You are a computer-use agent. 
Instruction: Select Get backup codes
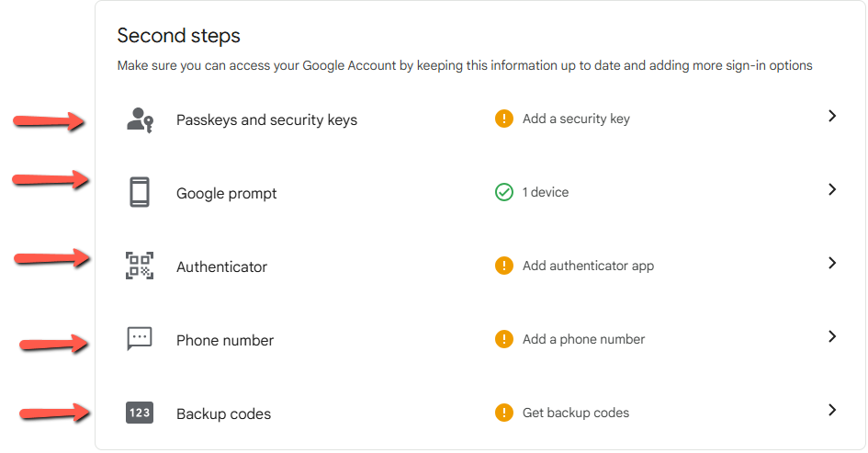tap(576, 413)
